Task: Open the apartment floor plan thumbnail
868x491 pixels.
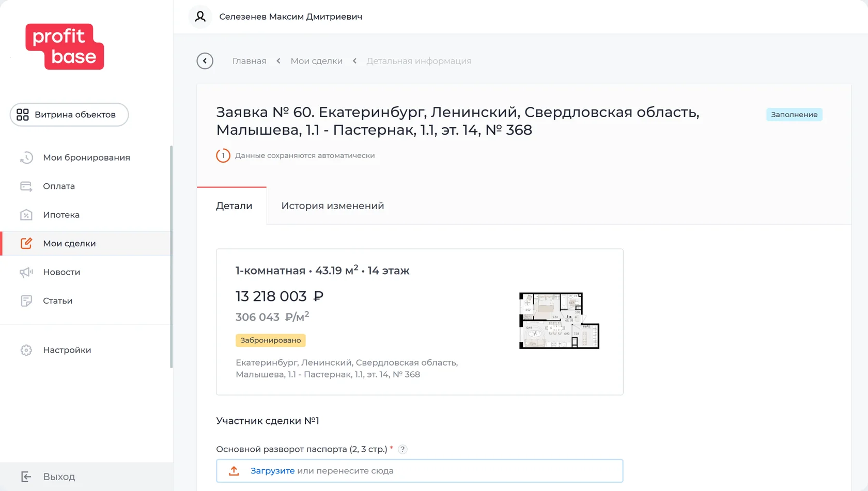Action: coord(559,321)
